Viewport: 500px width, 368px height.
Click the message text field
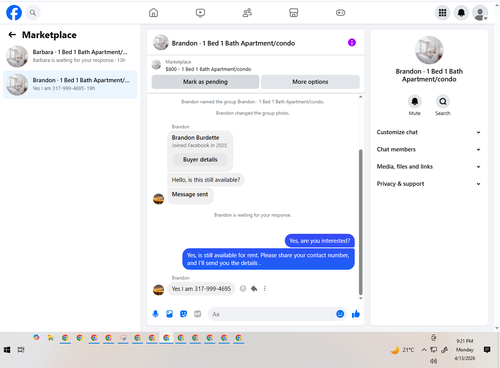click(272, 314)
